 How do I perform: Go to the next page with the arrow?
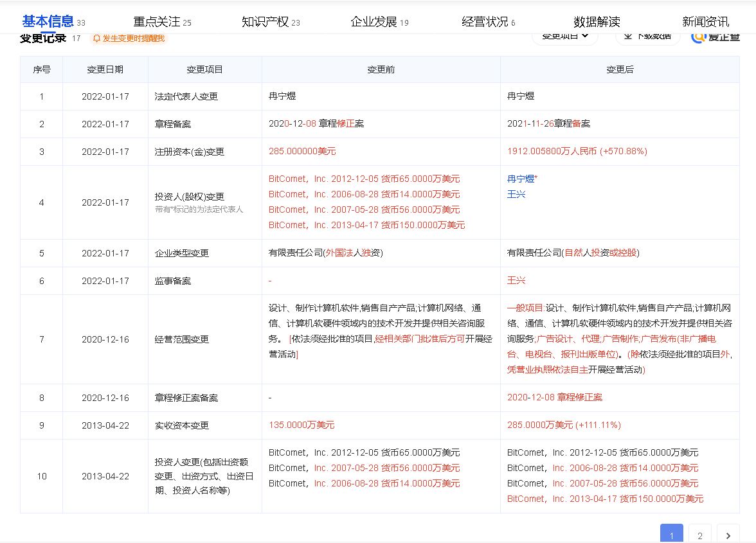tap(728, 535)
